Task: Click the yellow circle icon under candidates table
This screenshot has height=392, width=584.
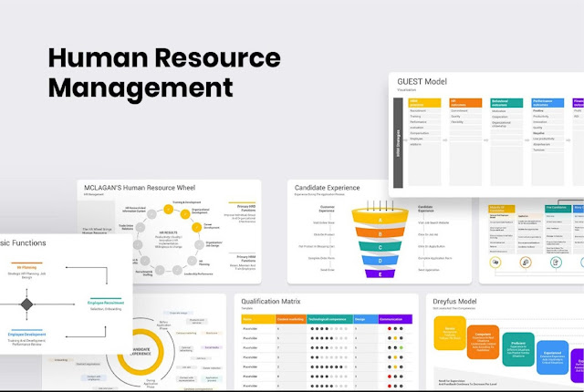Action: (495, 263)
